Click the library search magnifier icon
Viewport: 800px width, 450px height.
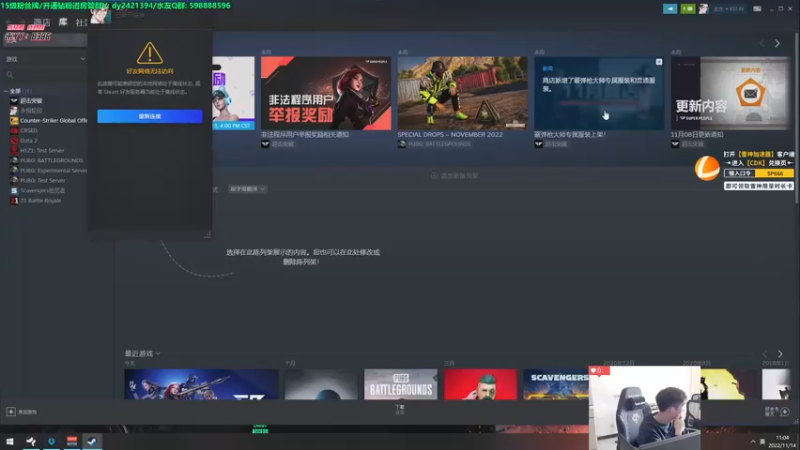pos(10,75)
